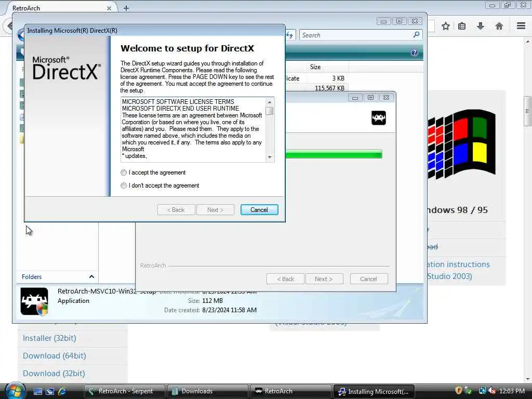Click the Explorer refresh arrows icon

click(x=289, y=35)
